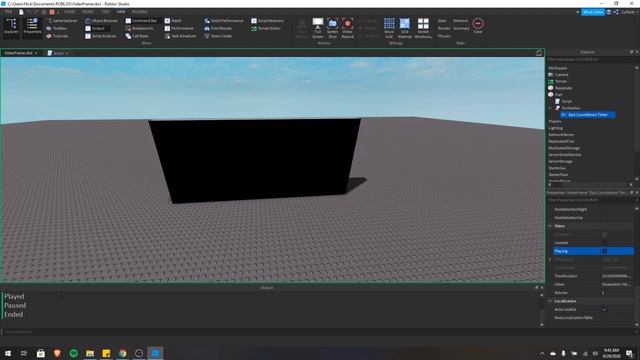Open the FILE menu
Viewport: 640px width, 360px height.
8,12
